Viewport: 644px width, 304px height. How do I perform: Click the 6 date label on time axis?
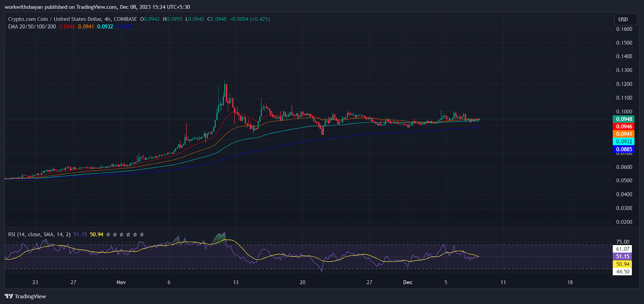(x=169, y=282)
